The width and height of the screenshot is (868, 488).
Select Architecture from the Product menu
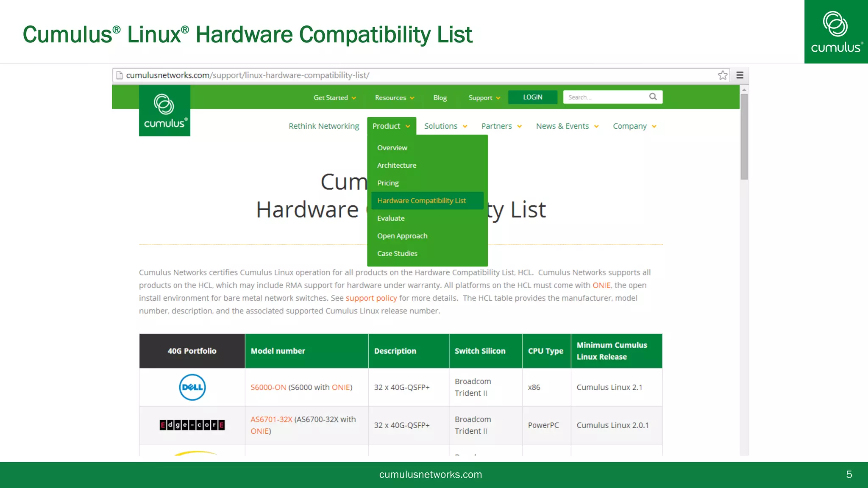tap(397, 165)
